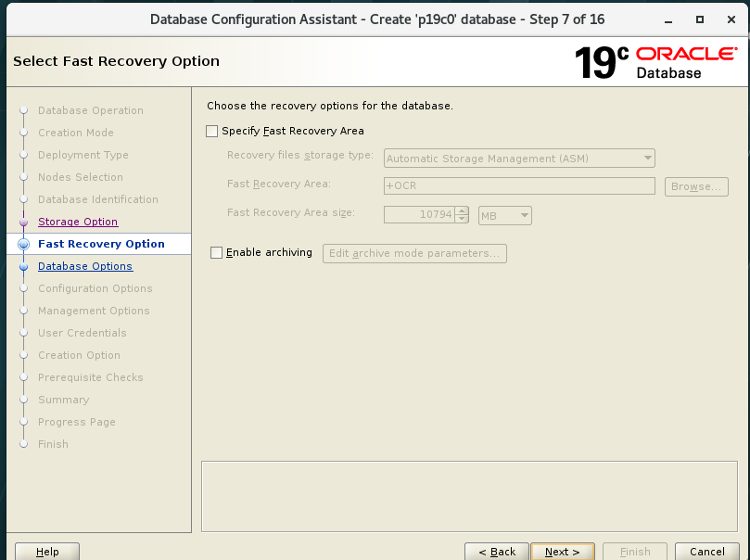Click Nodes Selection in the step list

[81, 177]
